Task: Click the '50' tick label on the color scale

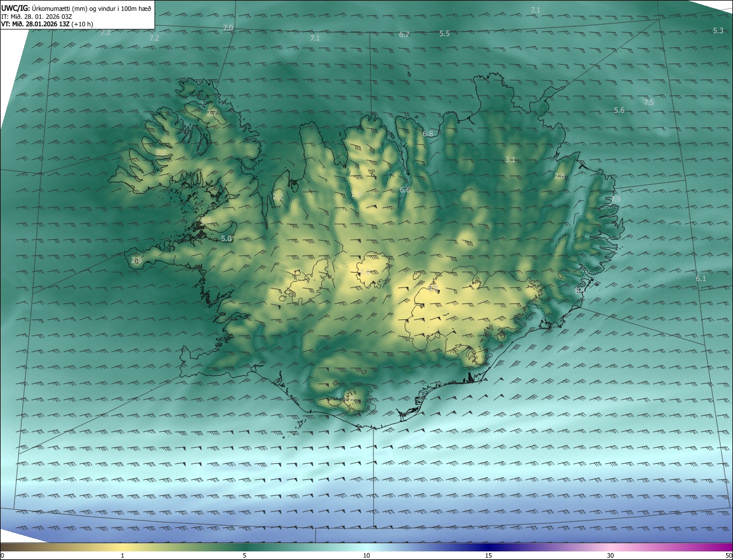Action: point(728,555)
